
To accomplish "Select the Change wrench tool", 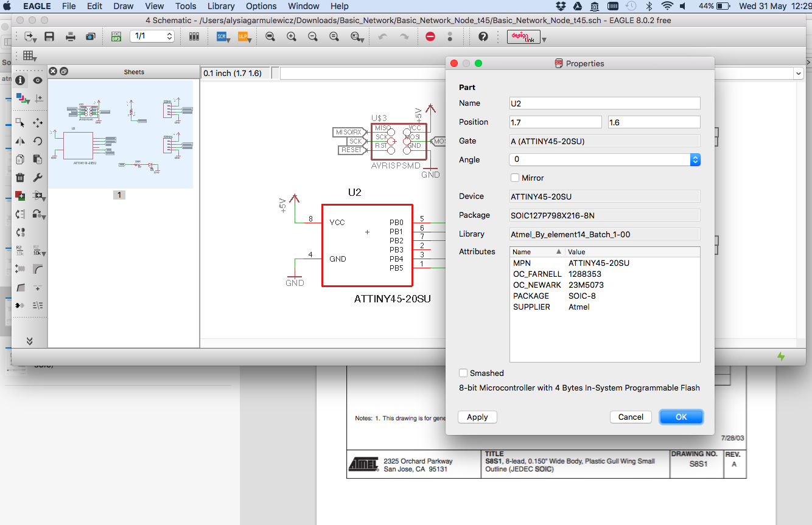I will click(38, 178).
